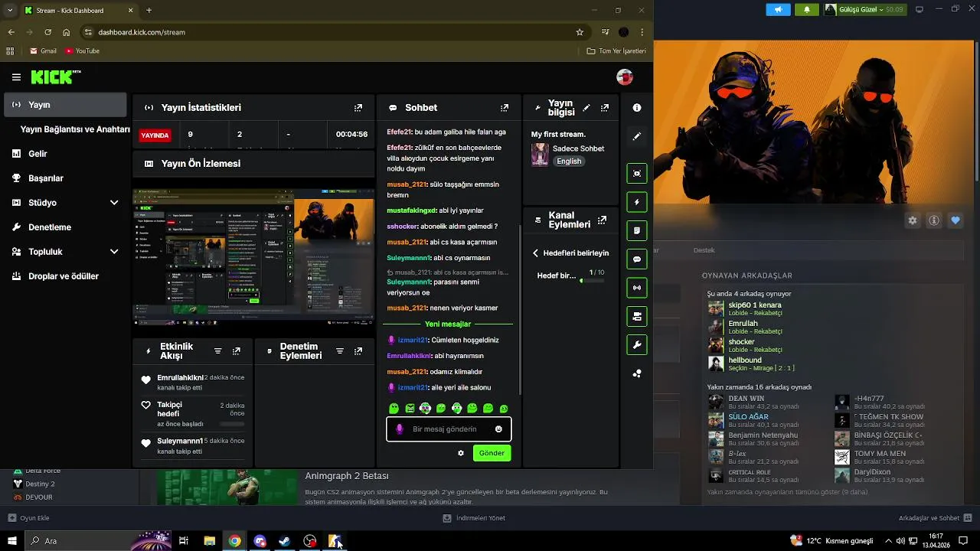Open Denetleme in the sidebar
The height and width of the screenshot is (551, 980).
click(x=65, y=227)
